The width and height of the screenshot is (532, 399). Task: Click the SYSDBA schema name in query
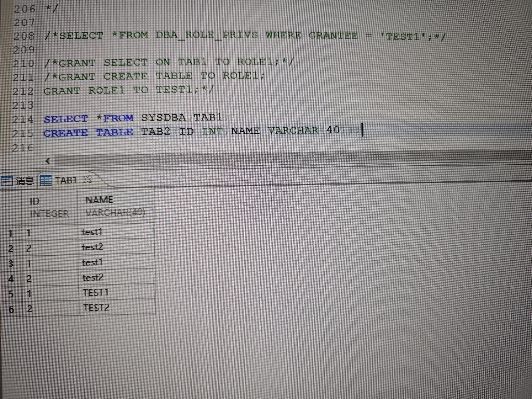coord(163,118)
